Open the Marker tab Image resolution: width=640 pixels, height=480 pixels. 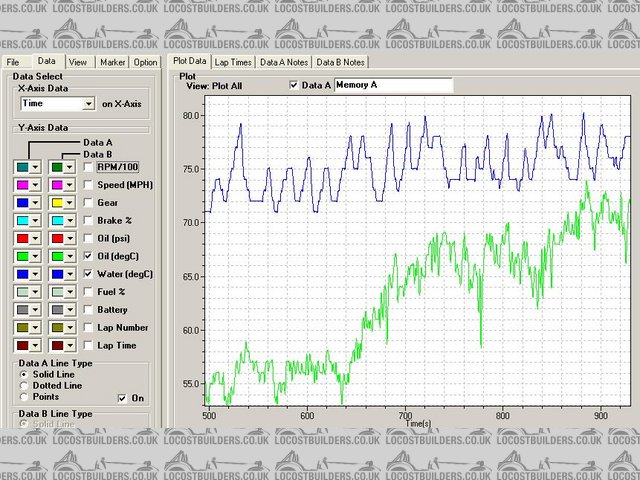pos(112,62)
